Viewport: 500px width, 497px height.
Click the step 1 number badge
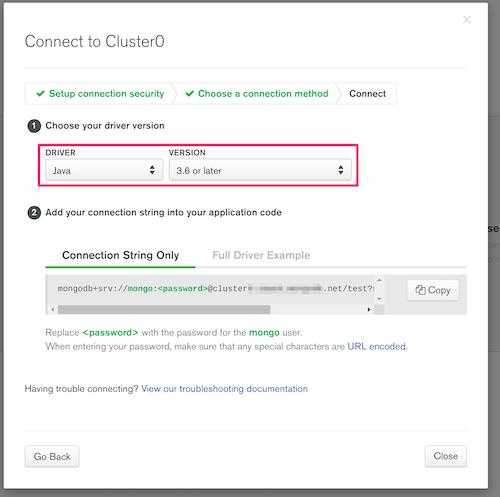coord(34,126)
